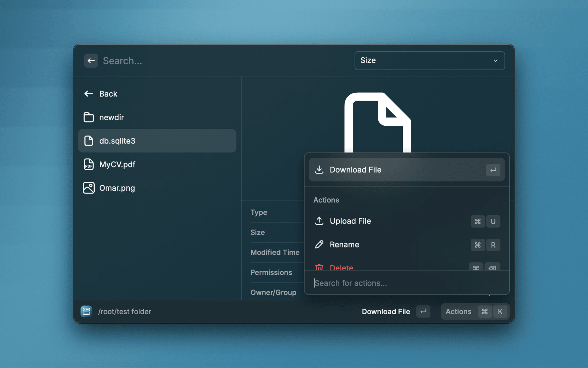Click the image icon next to Omar.png

tap(89, 188)
